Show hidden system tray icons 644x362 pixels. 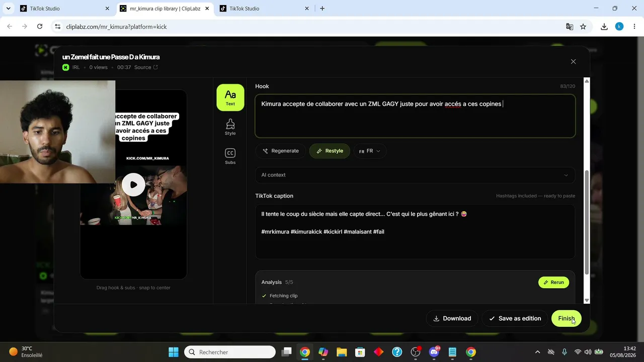tap(537, 352)
